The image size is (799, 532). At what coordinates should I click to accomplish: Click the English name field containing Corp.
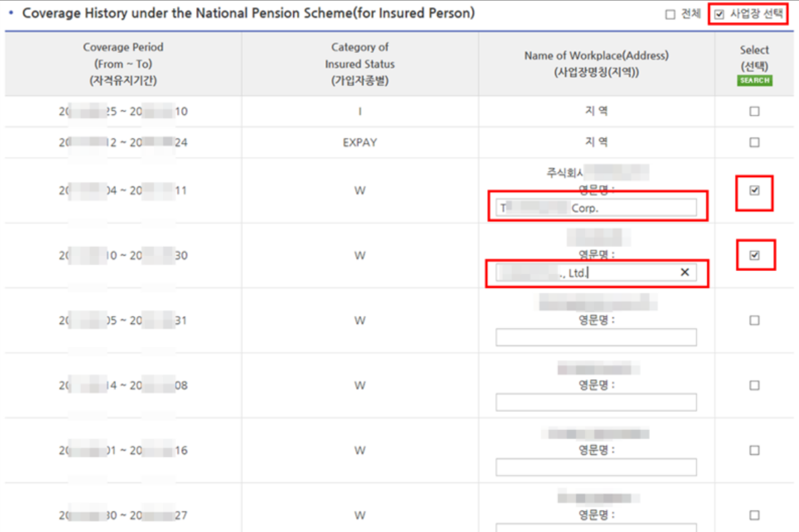(x=596, y=208)
